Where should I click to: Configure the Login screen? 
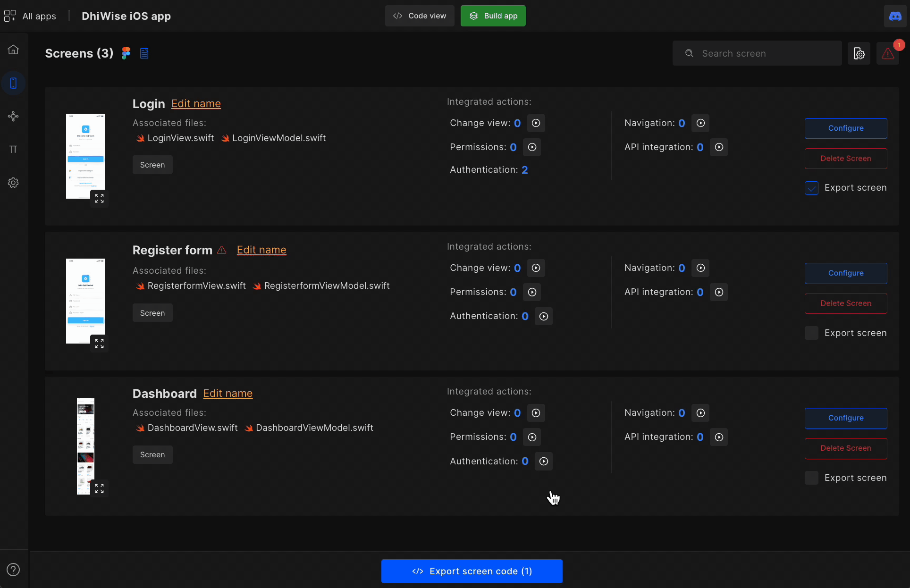click(846, 128)
